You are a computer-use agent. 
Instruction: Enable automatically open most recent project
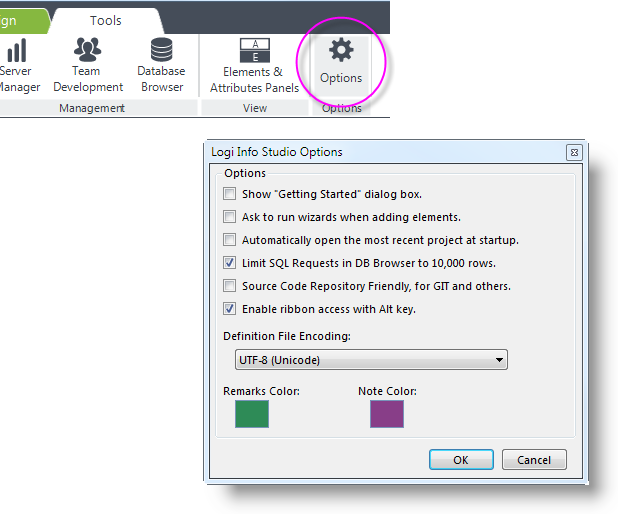click(229, 240)
